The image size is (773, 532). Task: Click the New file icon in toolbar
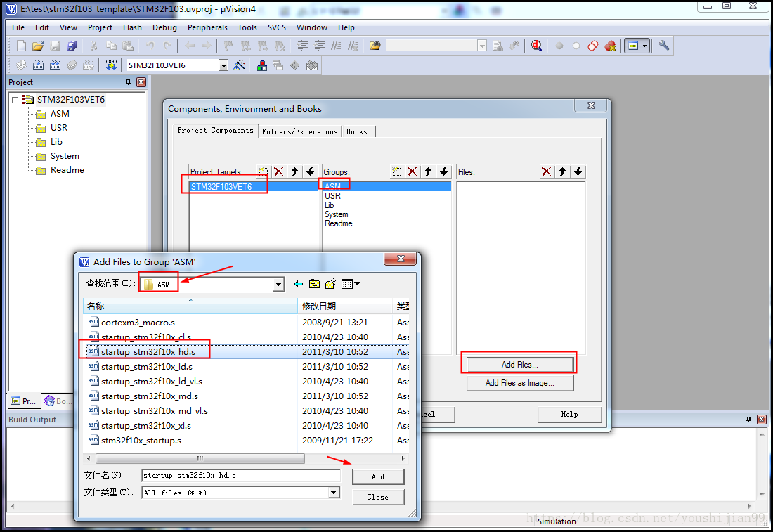coord(21,46)
